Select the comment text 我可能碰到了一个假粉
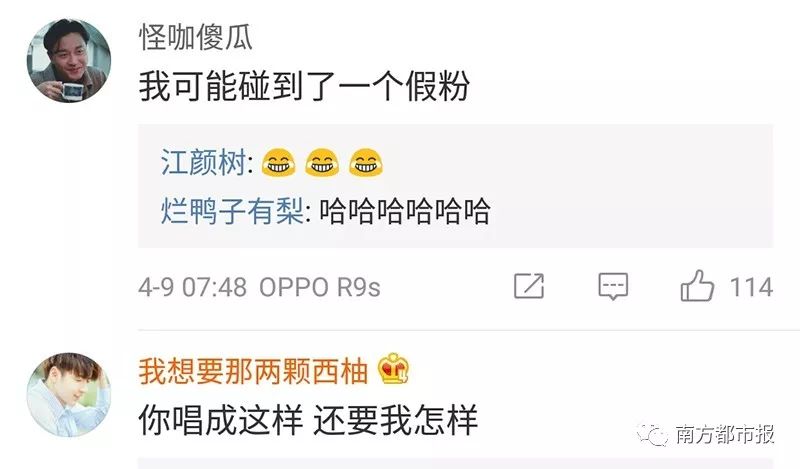800x469 pixels. point(304,86)
